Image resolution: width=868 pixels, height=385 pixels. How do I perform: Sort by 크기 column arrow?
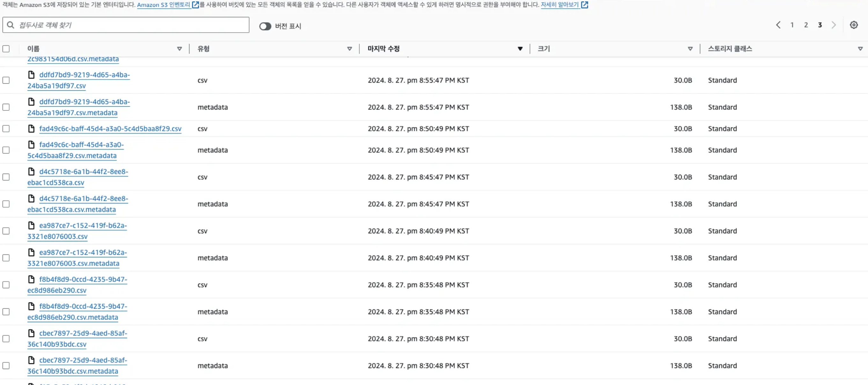pyautogui.click(x=690, y=49)
